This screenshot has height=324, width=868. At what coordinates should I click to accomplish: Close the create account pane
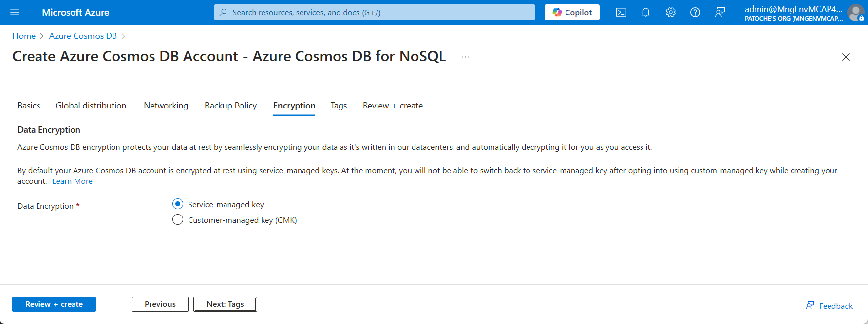pos(846,57)
